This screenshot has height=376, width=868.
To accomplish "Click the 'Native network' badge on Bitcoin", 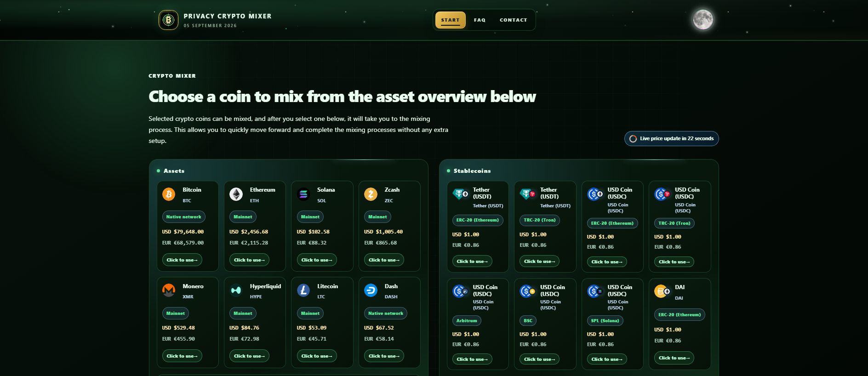I will [x=183, y=217].
